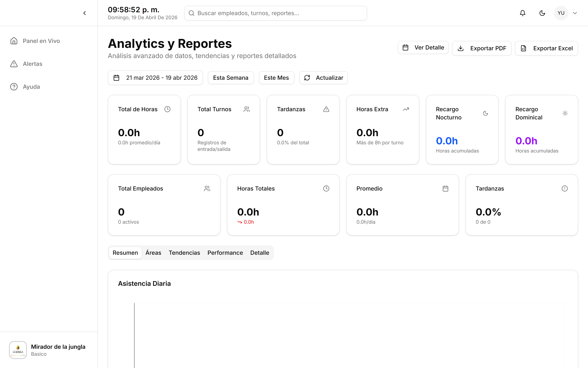Click the 0 activos label
This screenshot has height=368, width=588.
pyautogui.click(x=129, y=222)
